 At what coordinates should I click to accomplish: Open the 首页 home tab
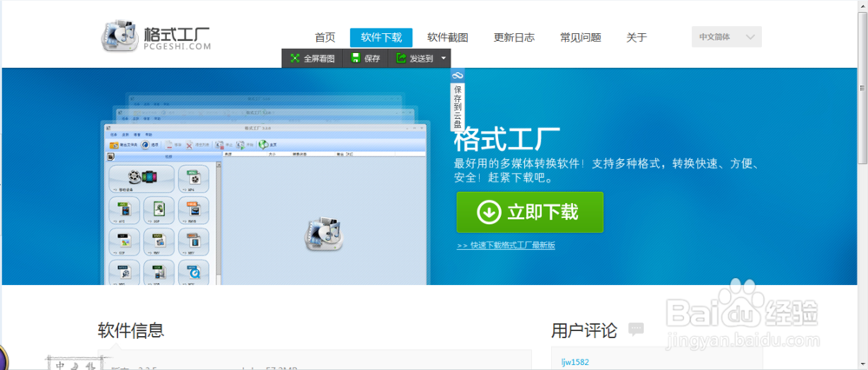[325, 37]
